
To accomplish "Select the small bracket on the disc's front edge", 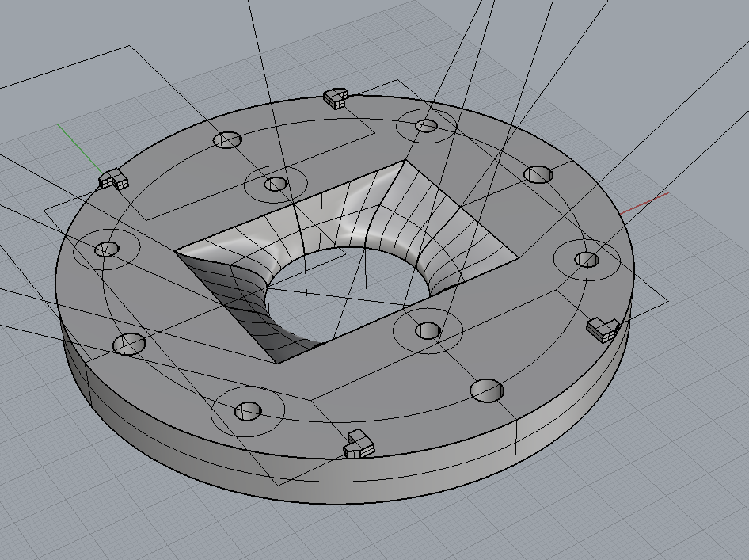I will coord(359,444).
